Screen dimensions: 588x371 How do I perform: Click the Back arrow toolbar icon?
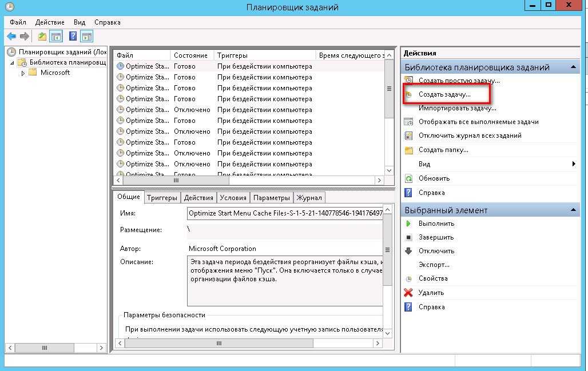tap(11, 37)
